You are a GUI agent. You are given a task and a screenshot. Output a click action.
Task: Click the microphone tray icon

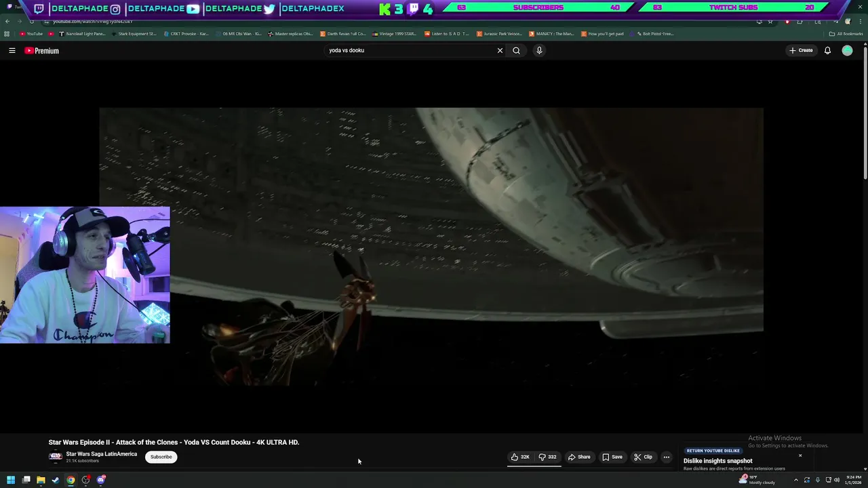click(x=817, y=481)
